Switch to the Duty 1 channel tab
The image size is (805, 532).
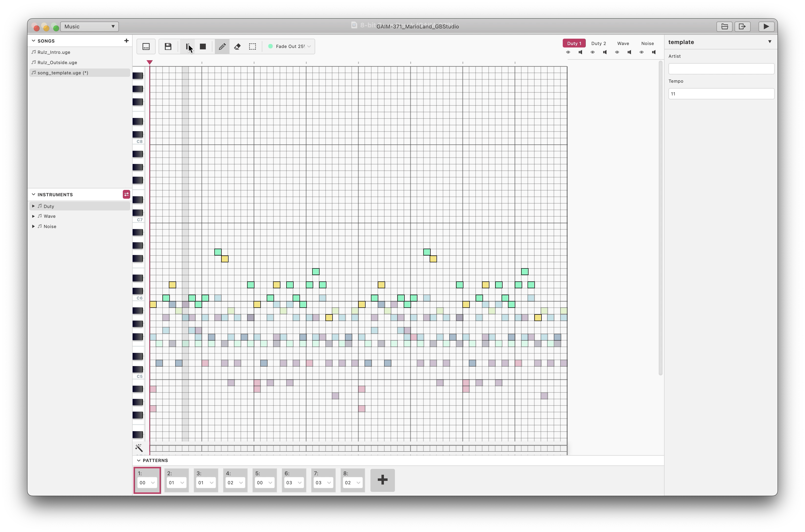(574, 43)
